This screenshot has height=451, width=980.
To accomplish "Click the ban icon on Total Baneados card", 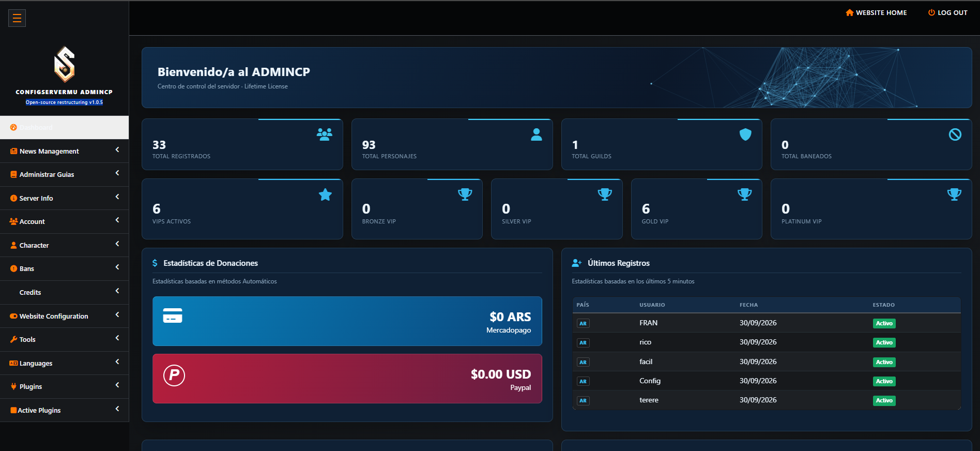I will 955,134.
